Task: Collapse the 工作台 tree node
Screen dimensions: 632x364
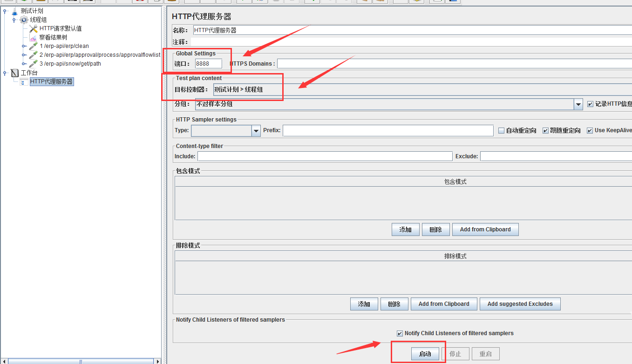Action: (5, 73)
